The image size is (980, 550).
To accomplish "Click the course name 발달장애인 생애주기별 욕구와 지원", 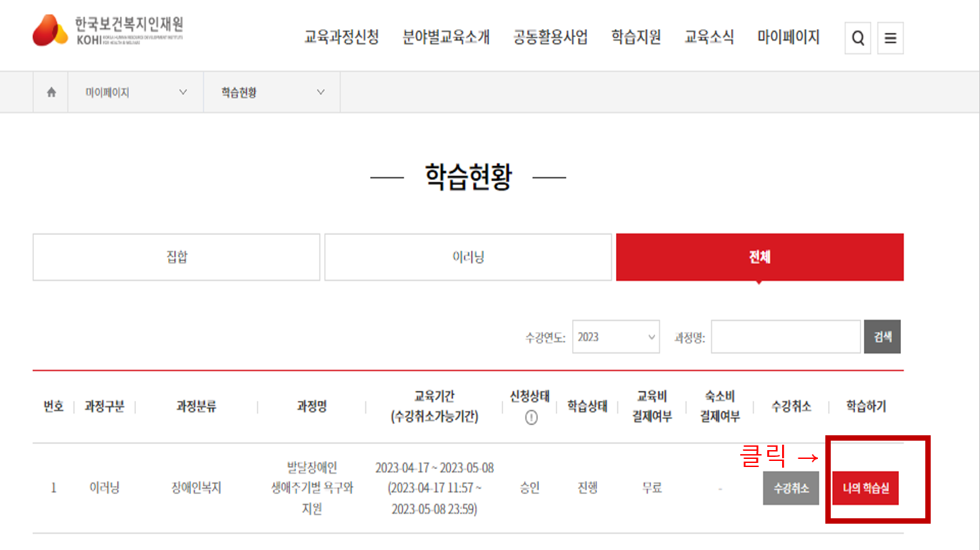I will [312, 488].
